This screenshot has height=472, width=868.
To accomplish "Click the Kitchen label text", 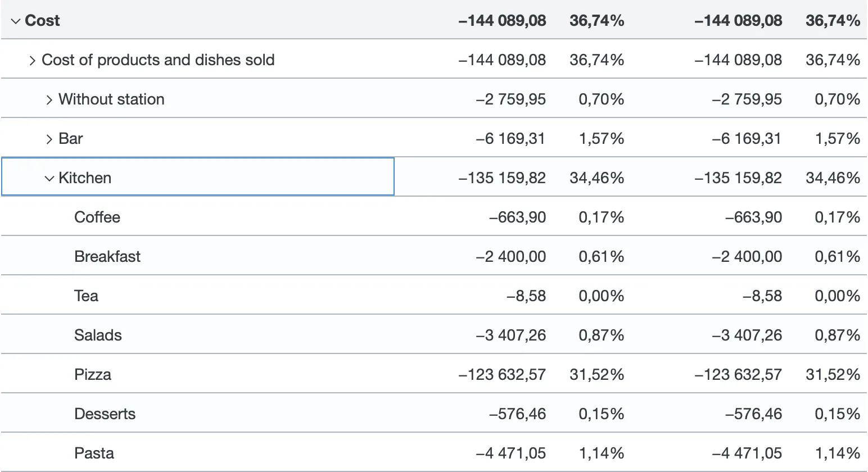I will click(x=85, y=178).
